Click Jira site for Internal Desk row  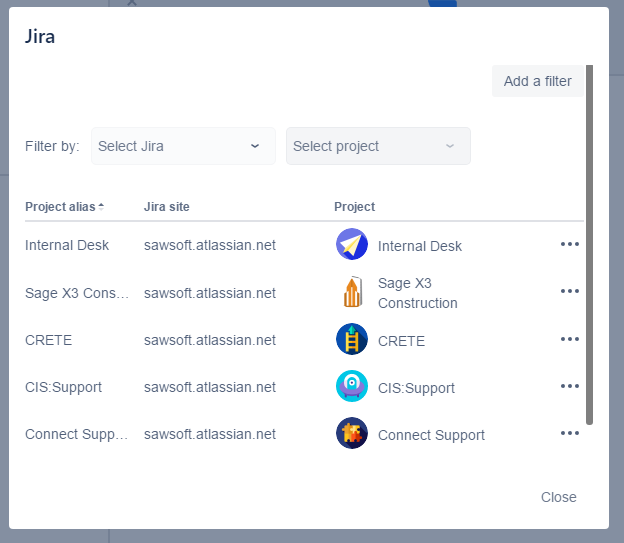pos(210,245)
